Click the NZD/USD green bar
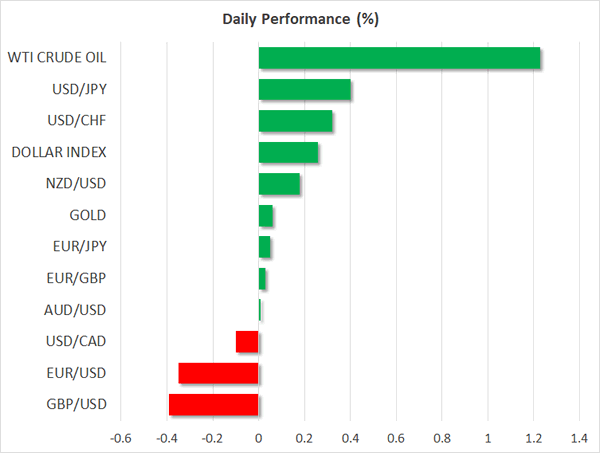600x453 pixels. [x=279, y=184]
